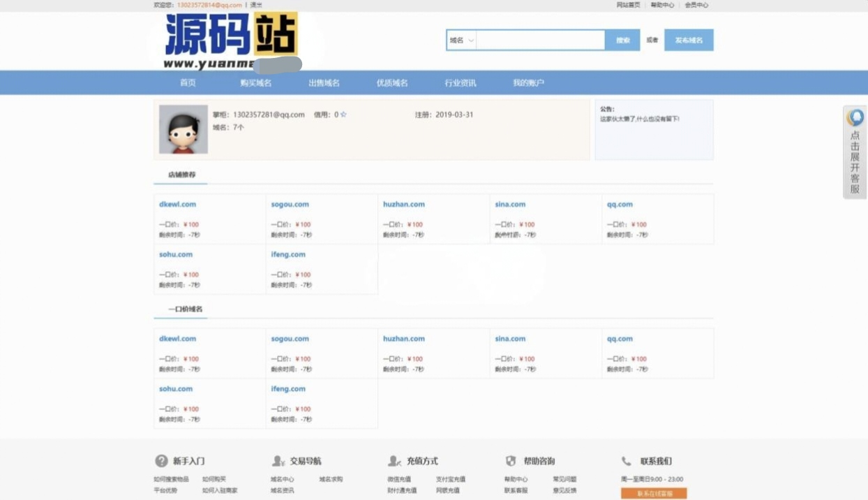Click the 联系在线客服 orange button

coord(654,493)
